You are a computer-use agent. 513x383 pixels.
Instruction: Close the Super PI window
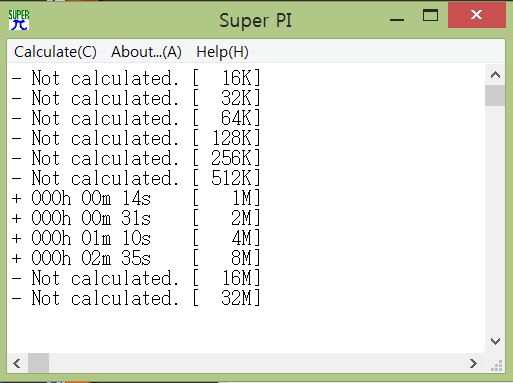coord(477,15)
